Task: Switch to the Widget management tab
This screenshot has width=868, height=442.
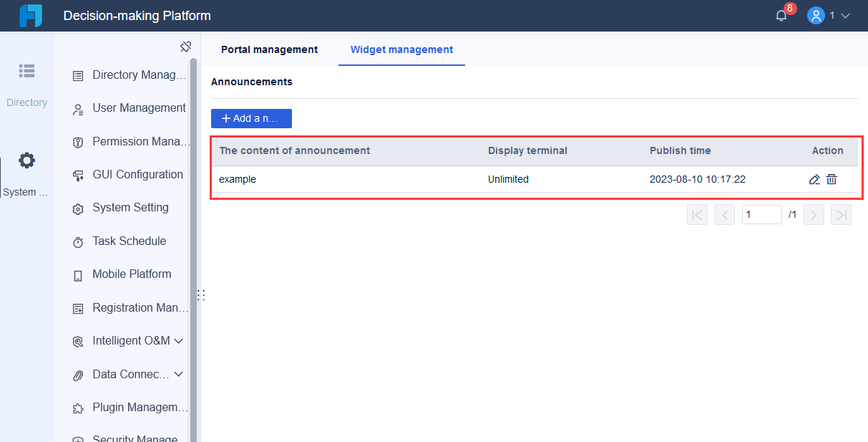Action: [x=401, y=49]
